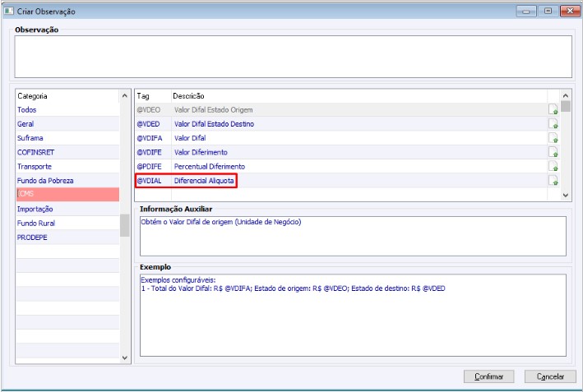Click the insert icon in the @VDED row

click(x=553, y=124)
